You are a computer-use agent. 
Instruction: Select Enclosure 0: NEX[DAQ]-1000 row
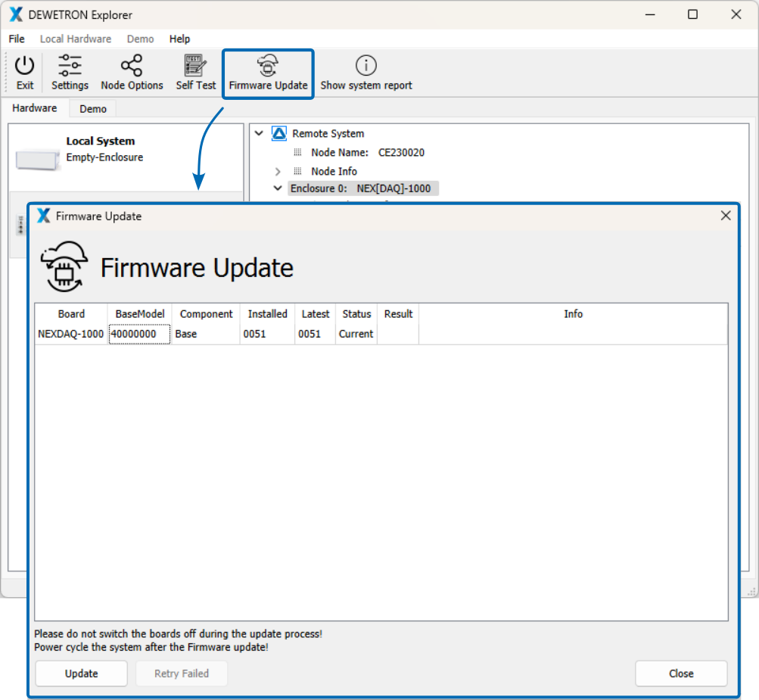pos(363,188)
